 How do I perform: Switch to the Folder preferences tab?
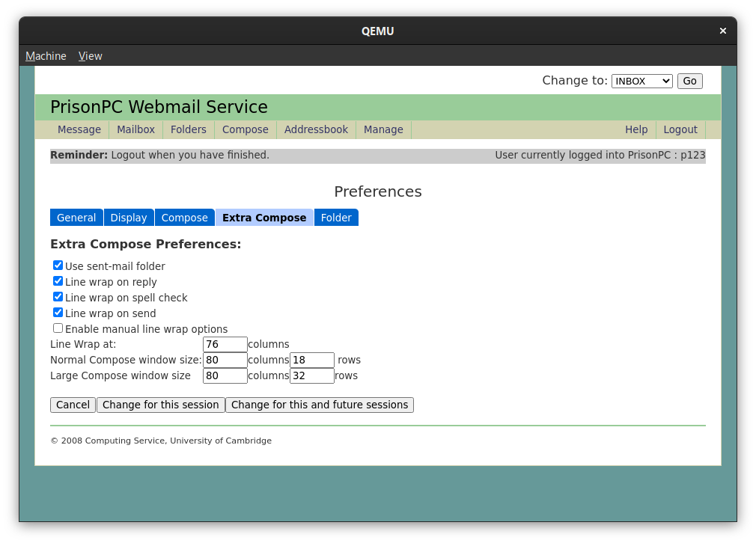point(336,218)
